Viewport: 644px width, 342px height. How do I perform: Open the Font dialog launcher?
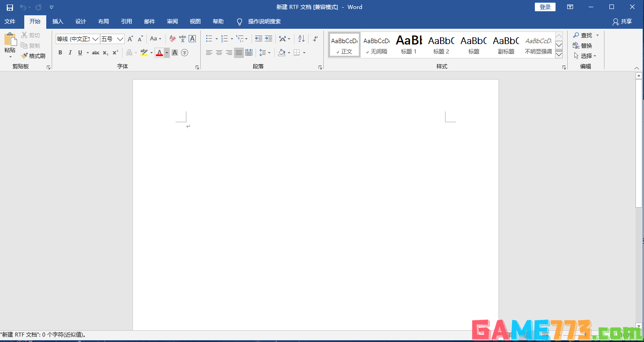click(197, 67)
